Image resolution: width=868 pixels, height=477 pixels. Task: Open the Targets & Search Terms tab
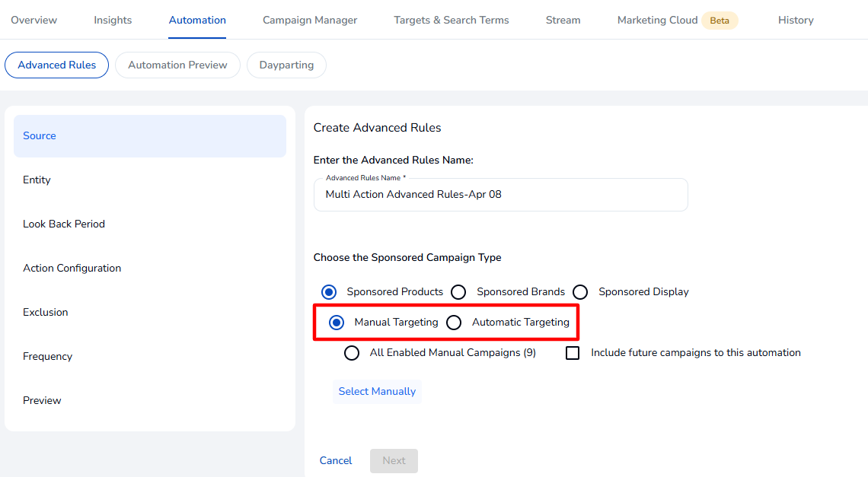point(451,20)
